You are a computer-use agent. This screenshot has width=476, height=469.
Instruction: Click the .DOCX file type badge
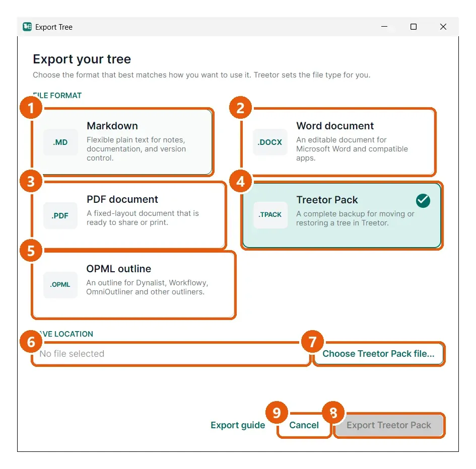(270, 142)
